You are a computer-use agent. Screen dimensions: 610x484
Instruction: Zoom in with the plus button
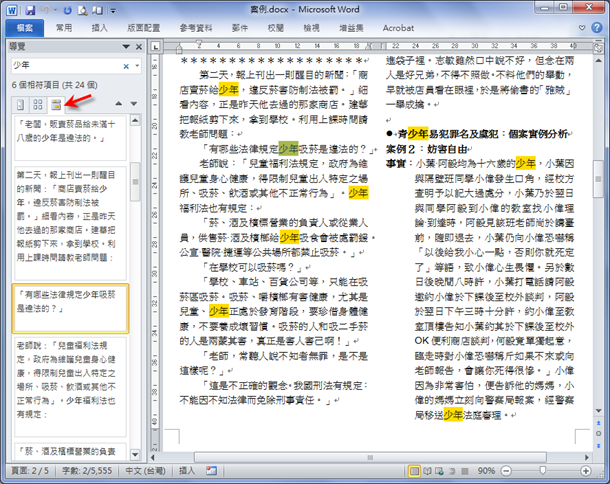[585, 472]
